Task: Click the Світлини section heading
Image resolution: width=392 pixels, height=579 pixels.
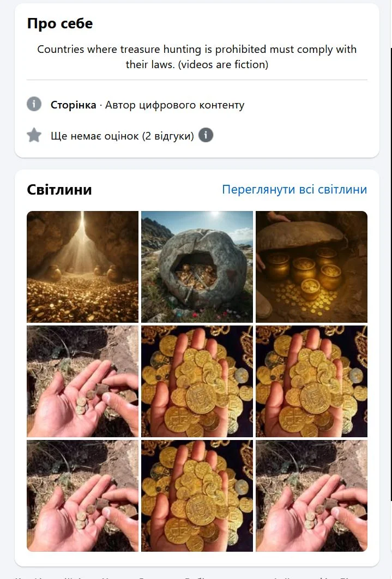Action: (59, 189)
